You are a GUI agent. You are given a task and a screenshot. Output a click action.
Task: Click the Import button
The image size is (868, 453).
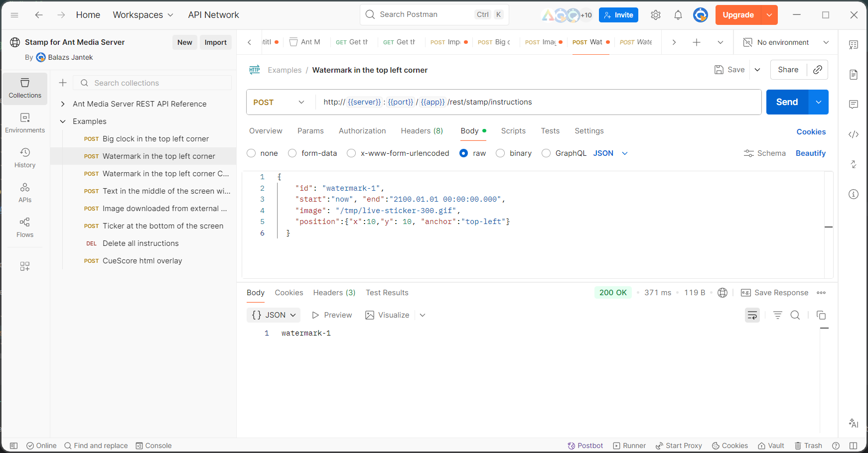[x=216, y=42]
